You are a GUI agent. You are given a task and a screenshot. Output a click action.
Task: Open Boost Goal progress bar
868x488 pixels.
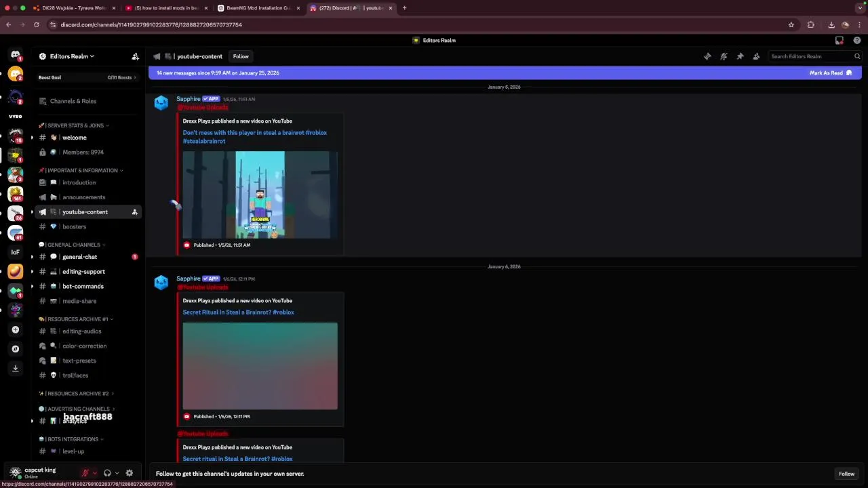tap(88, 77)
